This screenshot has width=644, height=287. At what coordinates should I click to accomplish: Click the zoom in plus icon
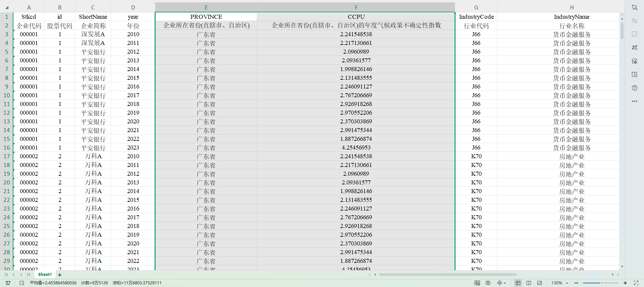point(625,283)
